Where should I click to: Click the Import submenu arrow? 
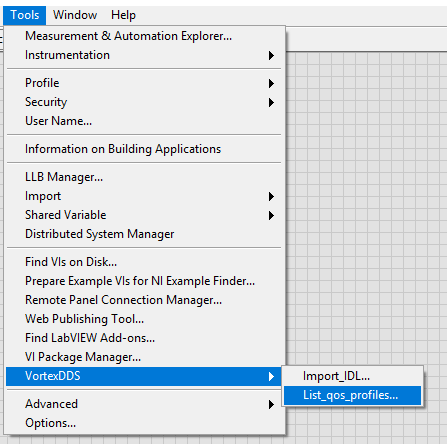[x=271, y=197]
